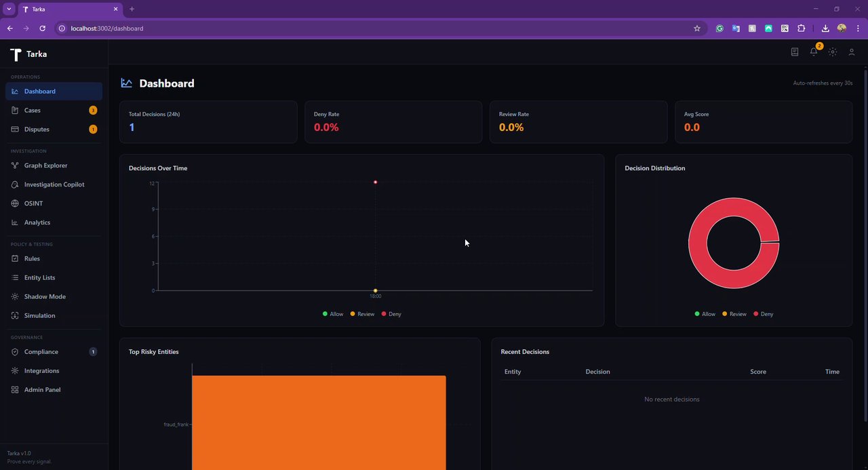This screenshot has width=868, height=470.
Task: Open the Compliance section
Action: 54,352
